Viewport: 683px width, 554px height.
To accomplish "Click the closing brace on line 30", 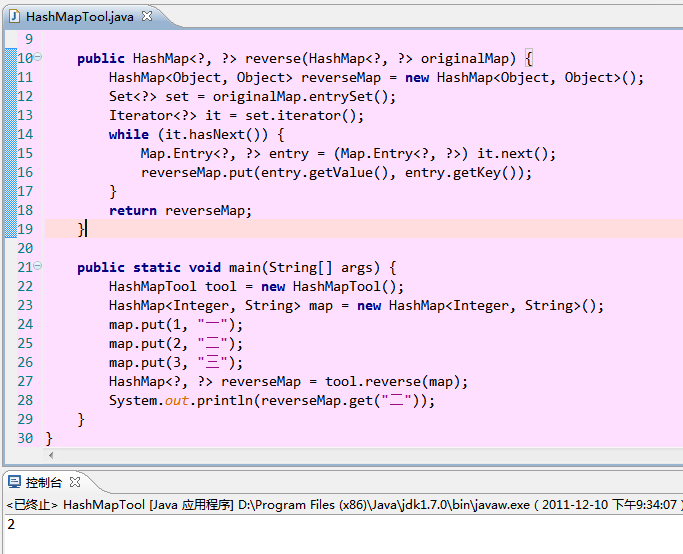I will (x=49, y=439).
